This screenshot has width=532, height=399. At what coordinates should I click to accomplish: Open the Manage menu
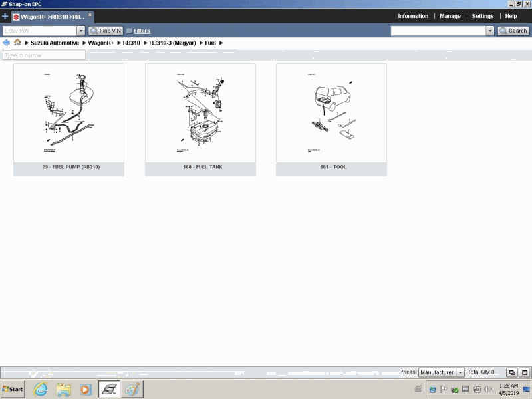point(450,16)
